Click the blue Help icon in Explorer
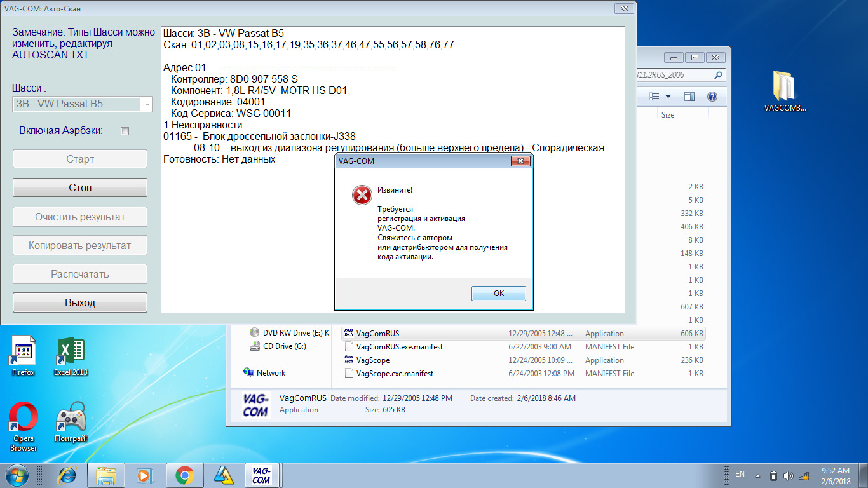 tap(712, 97)
